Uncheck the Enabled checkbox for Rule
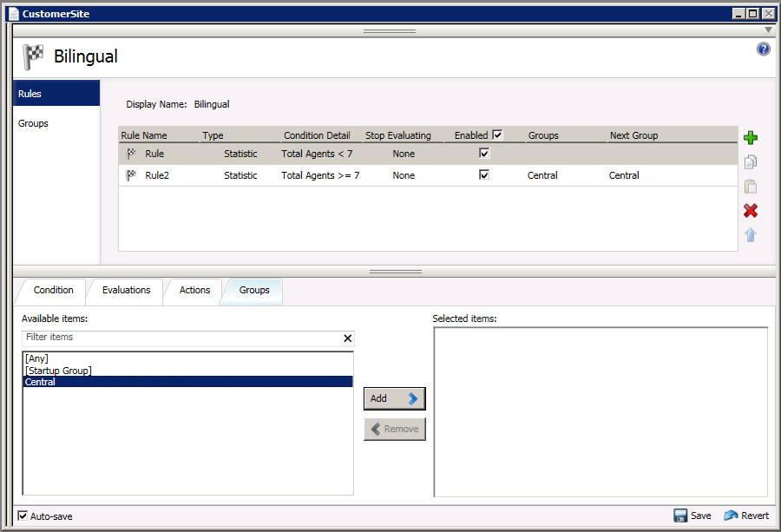Screen dimensions: 781x532 (x=484, y=153)
